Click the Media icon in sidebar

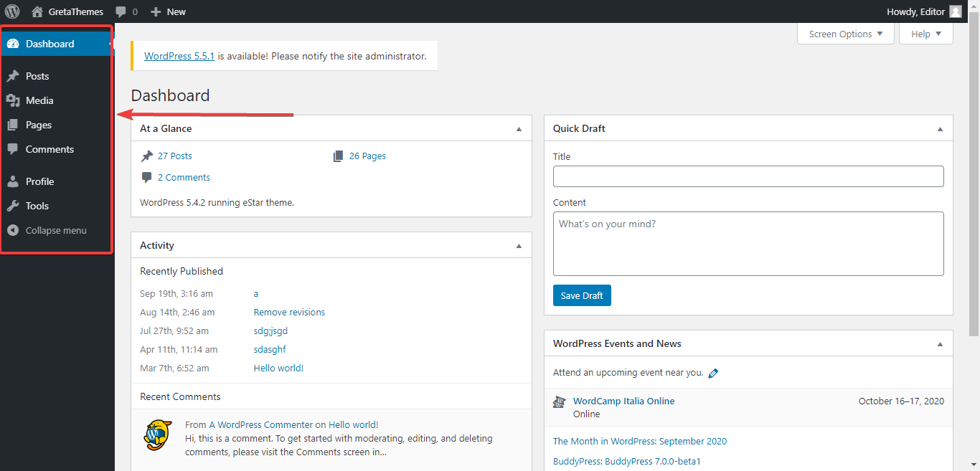click(13, 100)
